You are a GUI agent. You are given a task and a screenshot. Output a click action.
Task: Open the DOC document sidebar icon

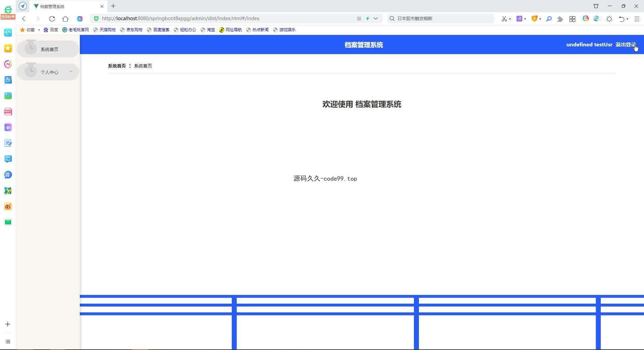8,159
